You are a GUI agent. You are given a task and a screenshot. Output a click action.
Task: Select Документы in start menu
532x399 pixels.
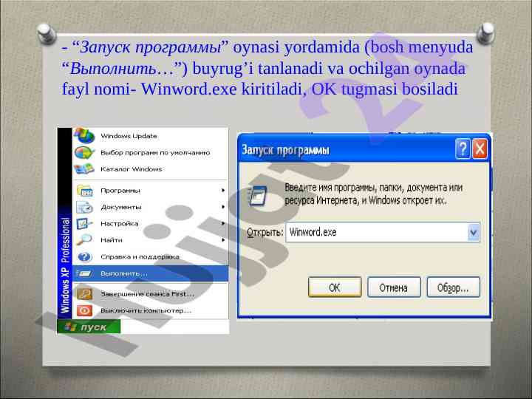[x=151, y=207]
